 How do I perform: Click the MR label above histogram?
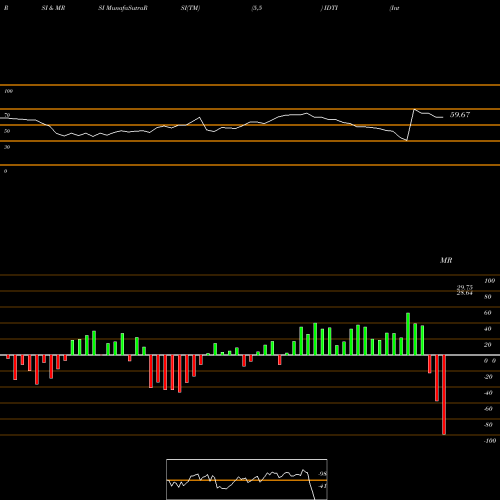coord(446,260)
